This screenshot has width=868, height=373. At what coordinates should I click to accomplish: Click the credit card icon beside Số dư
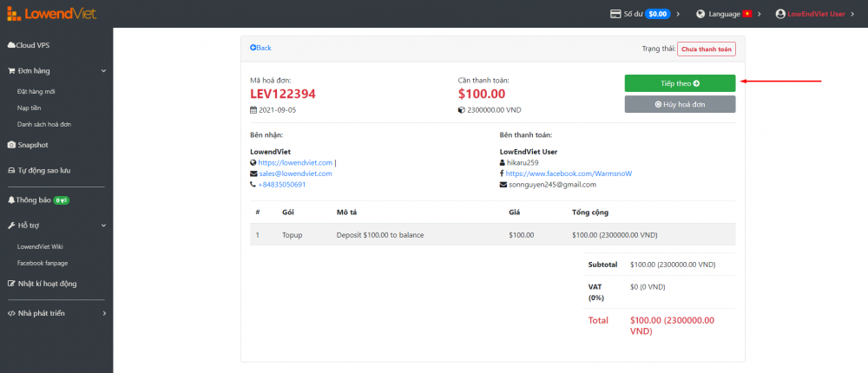[615, 14]
